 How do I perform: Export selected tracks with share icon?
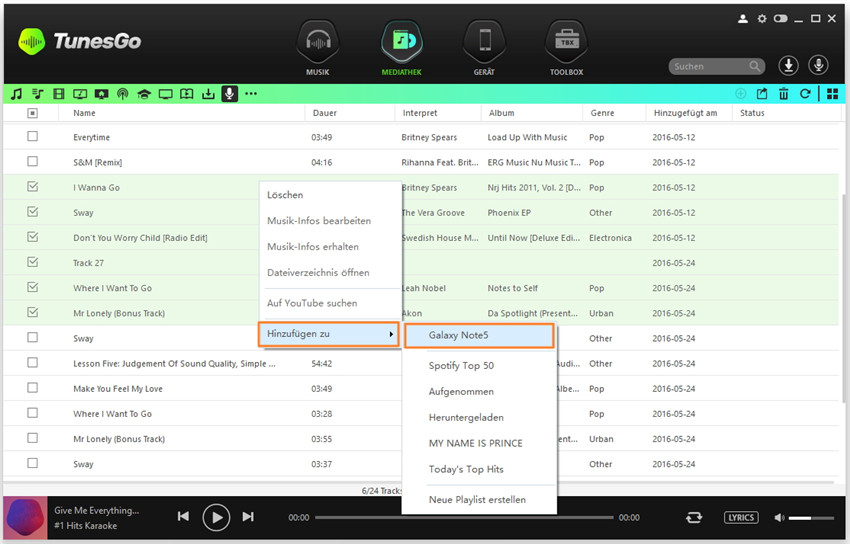pos(762,94)
